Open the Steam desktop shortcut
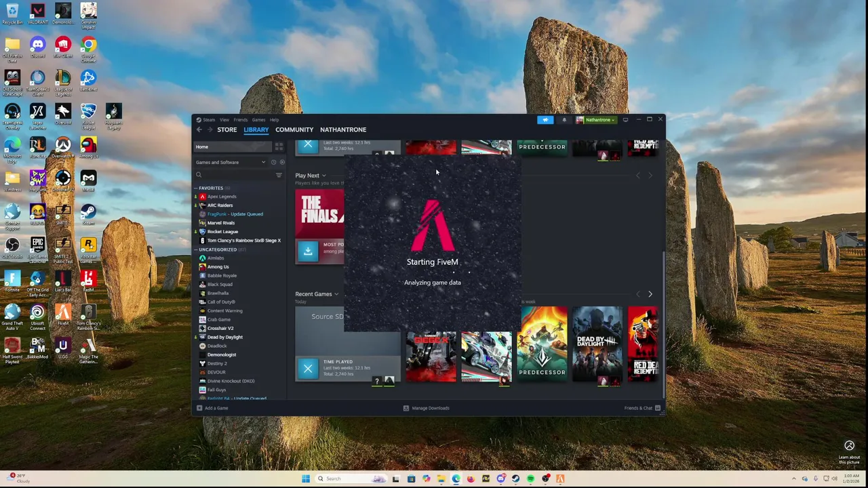The height and width of the screenshot is (488, 868). point(88,214)
